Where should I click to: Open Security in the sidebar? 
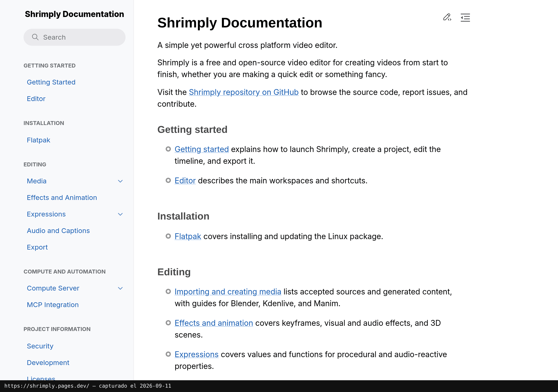tap(40, 346)
